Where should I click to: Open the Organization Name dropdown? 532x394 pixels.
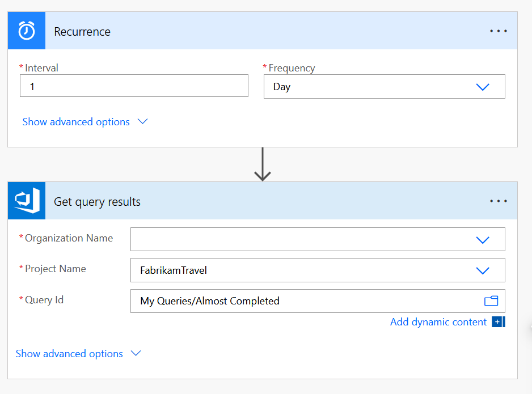[482, 239]
